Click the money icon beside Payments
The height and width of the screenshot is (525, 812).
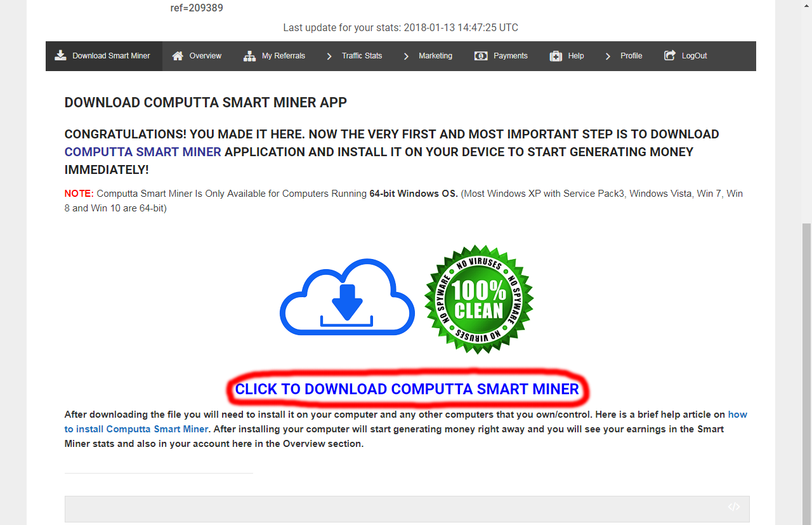[x=481, y=56]
